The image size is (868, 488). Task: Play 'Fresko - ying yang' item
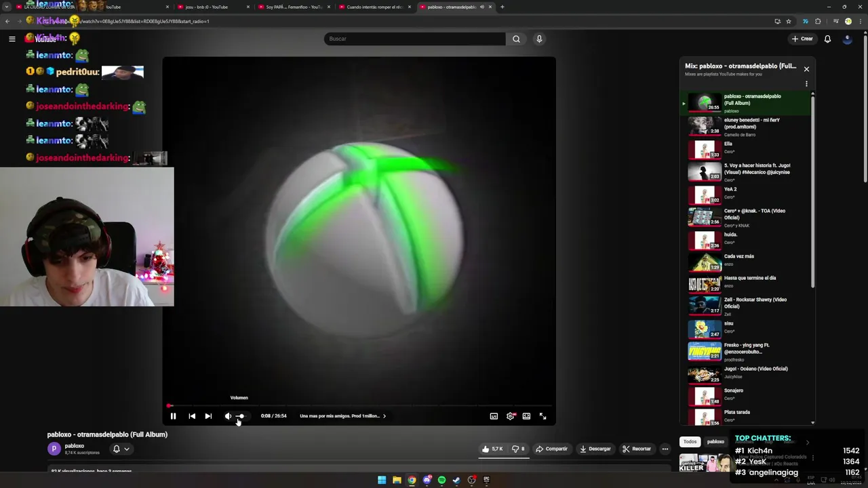coord(746,351)
